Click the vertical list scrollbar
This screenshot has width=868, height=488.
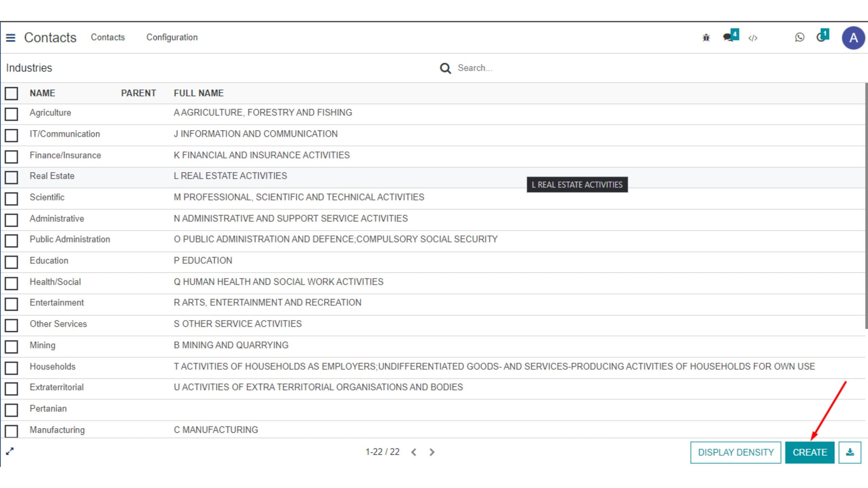click(866, 206)
